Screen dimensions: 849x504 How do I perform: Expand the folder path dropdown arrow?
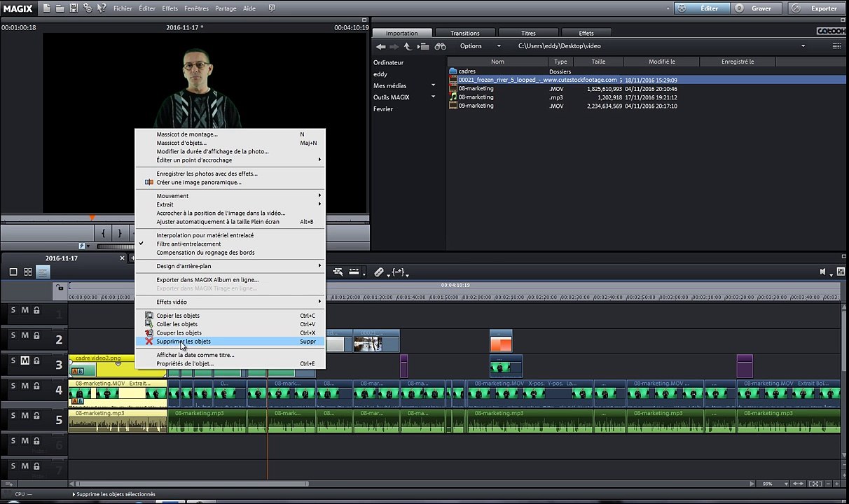click(x=803, y=46)
